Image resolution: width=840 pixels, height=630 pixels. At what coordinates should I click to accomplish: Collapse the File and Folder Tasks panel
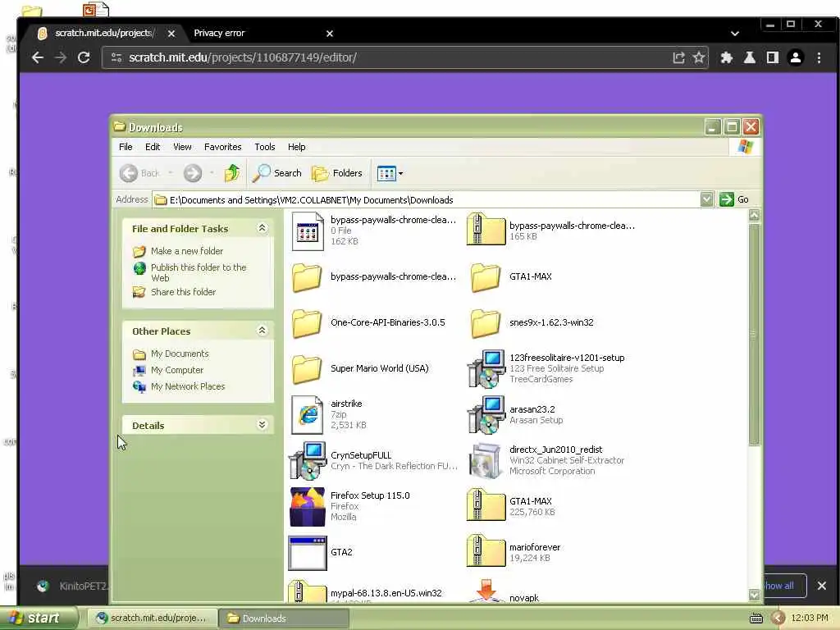coord(262,228)
